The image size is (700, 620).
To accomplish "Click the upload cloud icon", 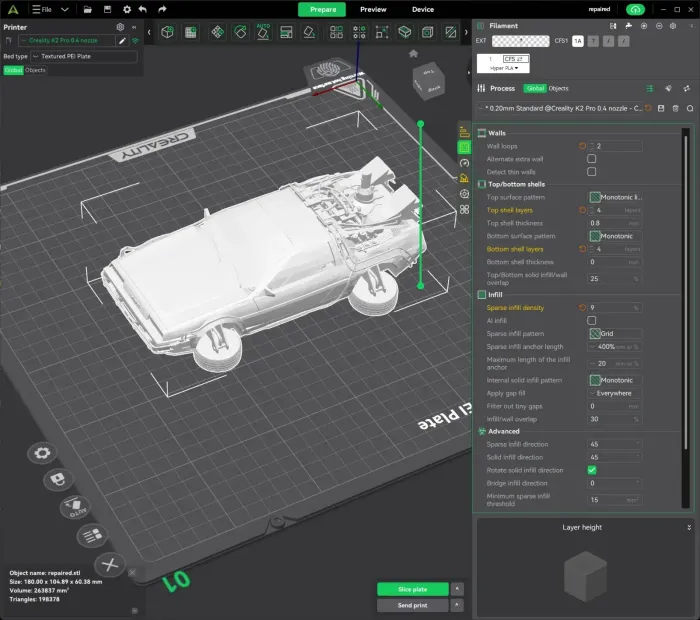I will tap(635, 9).
